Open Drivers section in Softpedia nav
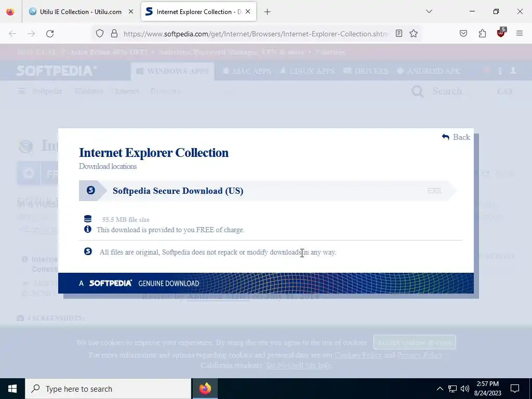 pyautogui.click(x=366, y=71)
